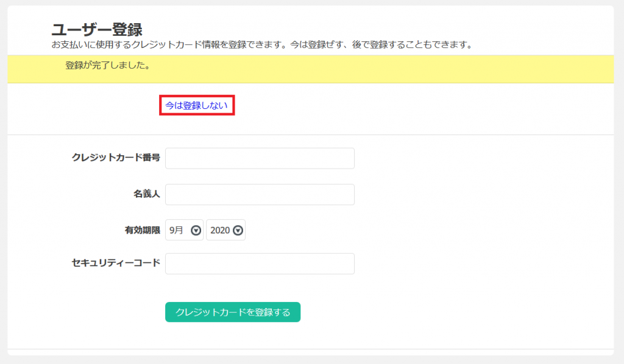Click the 今は登録しない link
The width and height of the screenshot is (624, 364).
point(196,105)
